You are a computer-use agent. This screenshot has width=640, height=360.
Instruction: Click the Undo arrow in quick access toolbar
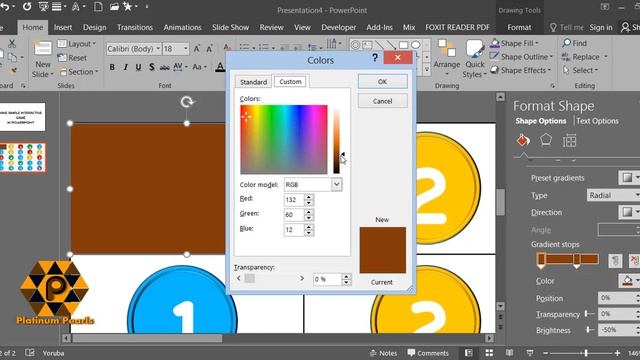[5, 7]
